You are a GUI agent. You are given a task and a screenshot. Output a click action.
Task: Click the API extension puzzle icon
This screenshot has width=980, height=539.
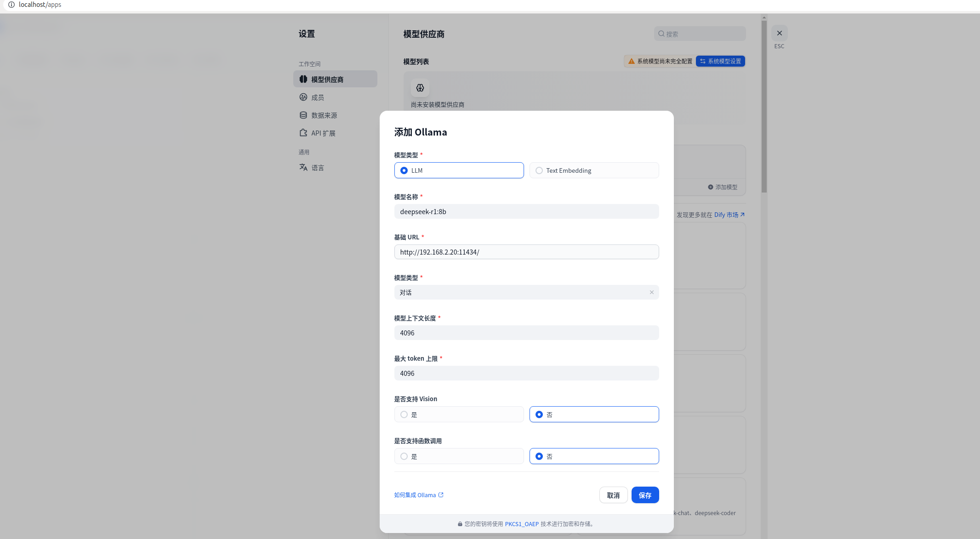point(303,133)
